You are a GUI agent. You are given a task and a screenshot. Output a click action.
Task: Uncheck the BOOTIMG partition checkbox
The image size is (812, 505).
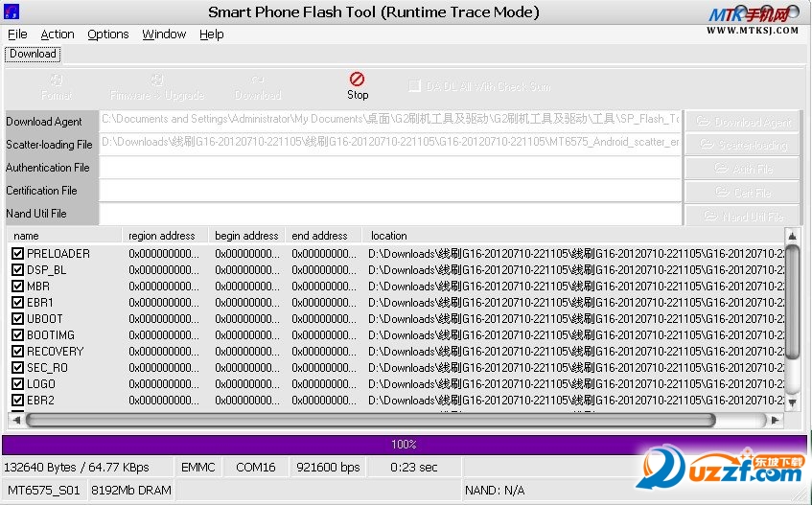(17, 335)
